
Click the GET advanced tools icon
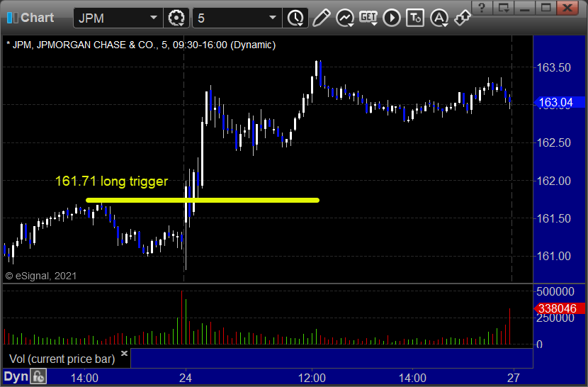coord(368,18)
